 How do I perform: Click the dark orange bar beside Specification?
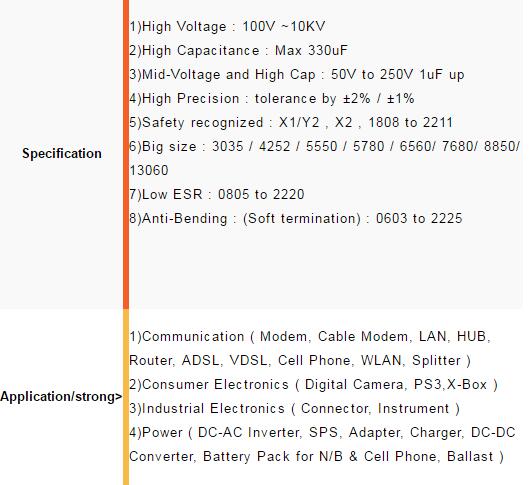[x=126, y=154]
